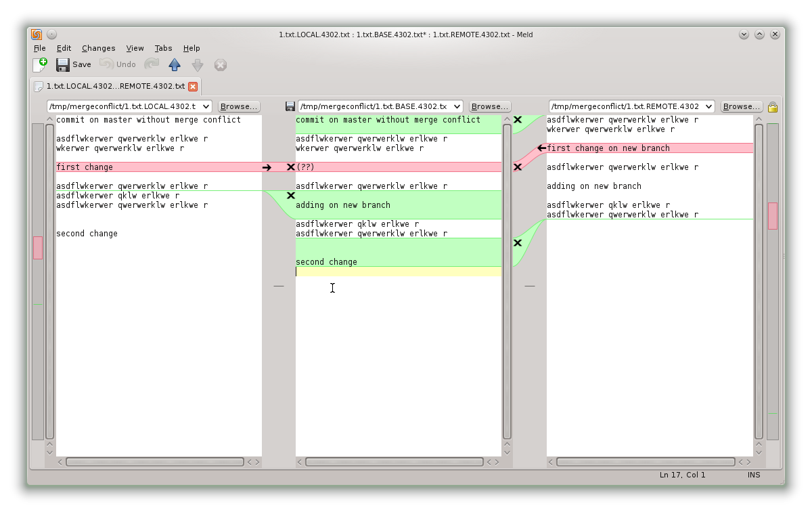812x512 pixels.
Task: Open the View menu
Action: (135, 48)
